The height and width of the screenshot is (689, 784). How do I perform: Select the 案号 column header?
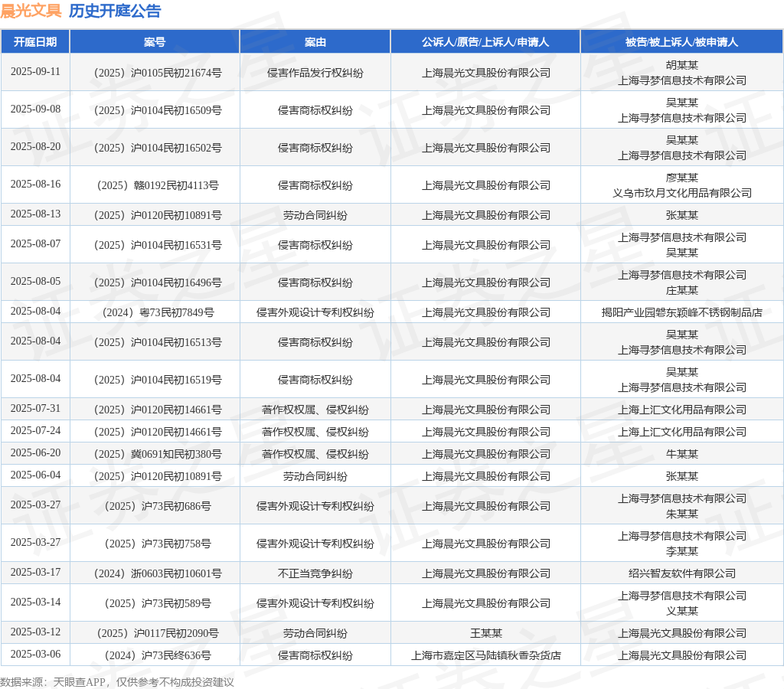[x=155, y=42]
